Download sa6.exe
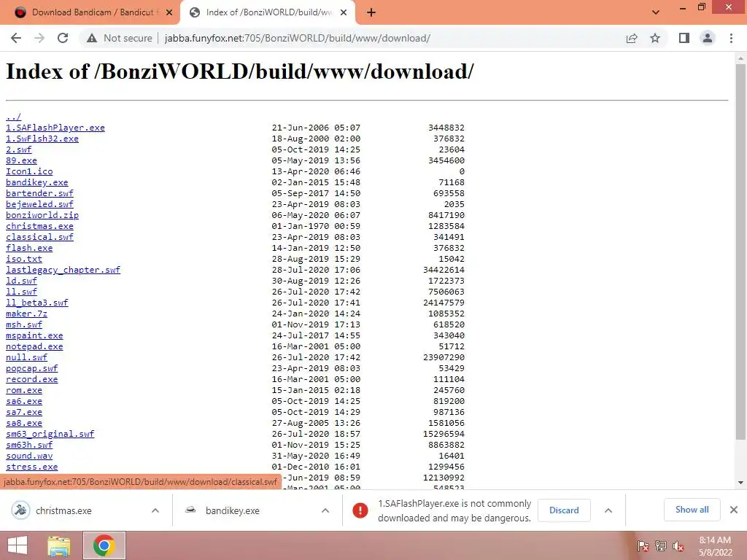The height and width of the screenshot is (560, 747). pos(24,402)
